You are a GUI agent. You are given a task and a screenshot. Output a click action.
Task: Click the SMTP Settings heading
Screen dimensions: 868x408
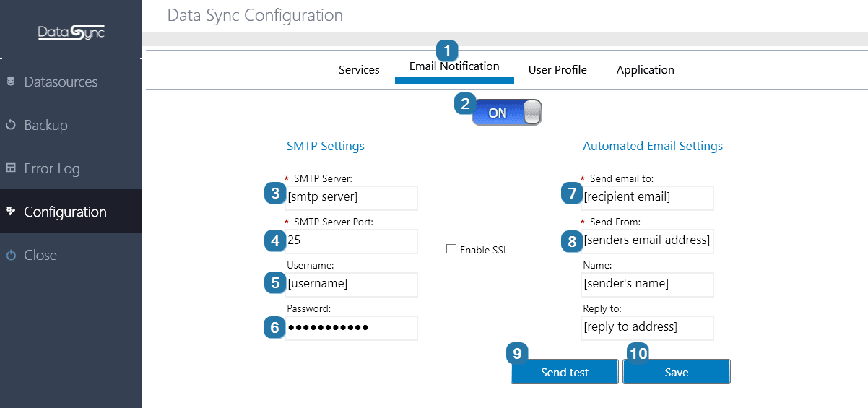tap(326, 146)
